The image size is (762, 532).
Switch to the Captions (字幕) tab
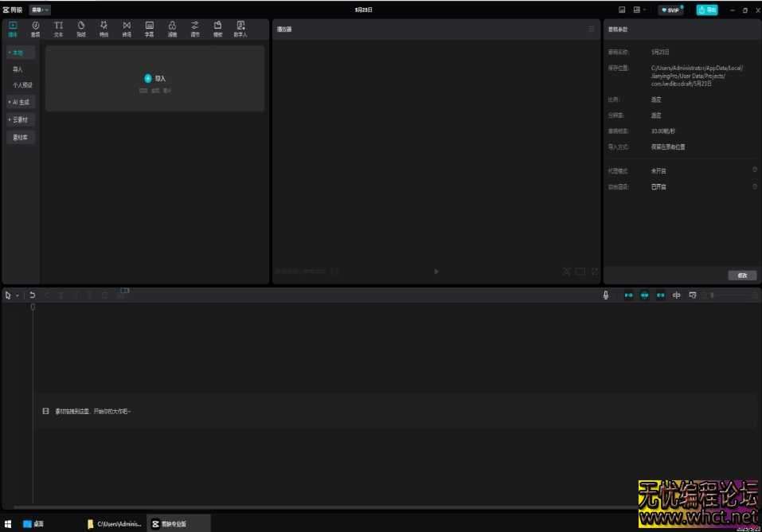(149, 29)
